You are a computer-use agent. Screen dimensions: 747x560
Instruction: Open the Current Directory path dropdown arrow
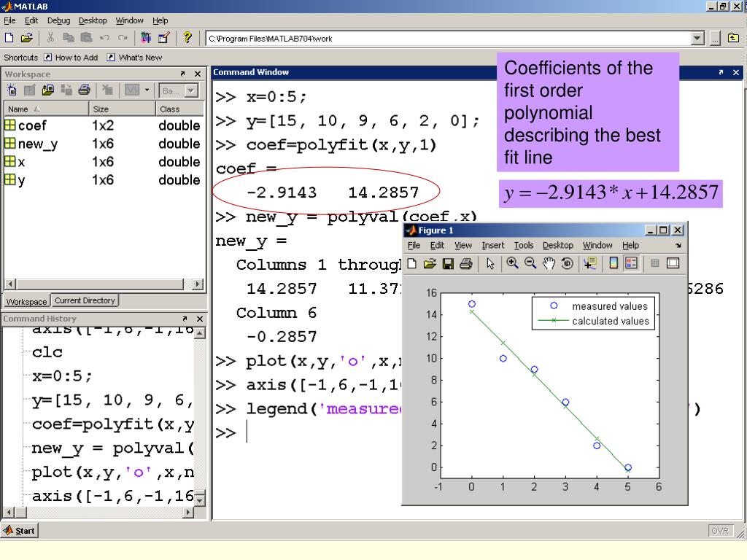[697, 38]
